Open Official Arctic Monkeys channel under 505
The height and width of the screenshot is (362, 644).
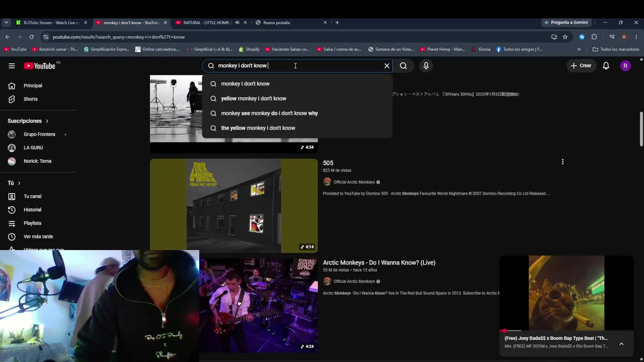354,182
